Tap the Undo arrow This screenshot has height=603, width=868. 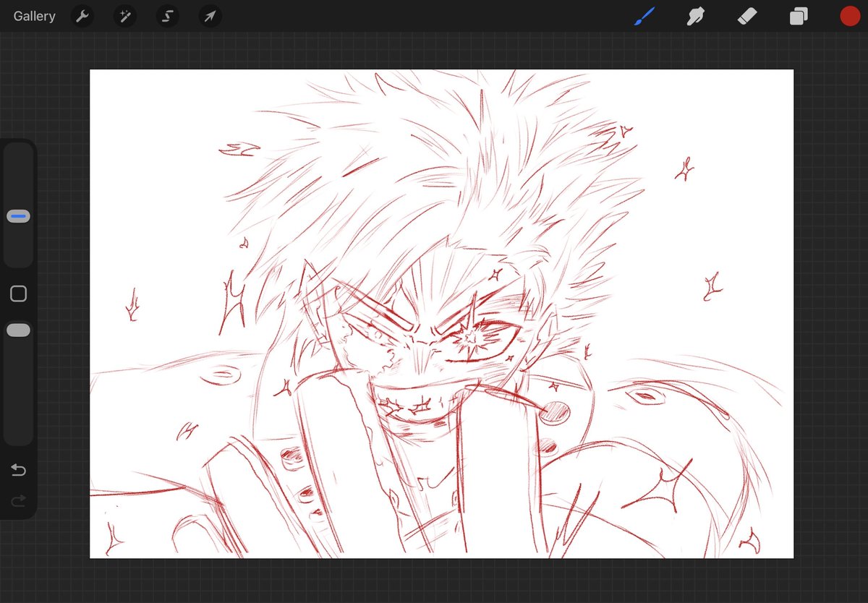[18, 469]
